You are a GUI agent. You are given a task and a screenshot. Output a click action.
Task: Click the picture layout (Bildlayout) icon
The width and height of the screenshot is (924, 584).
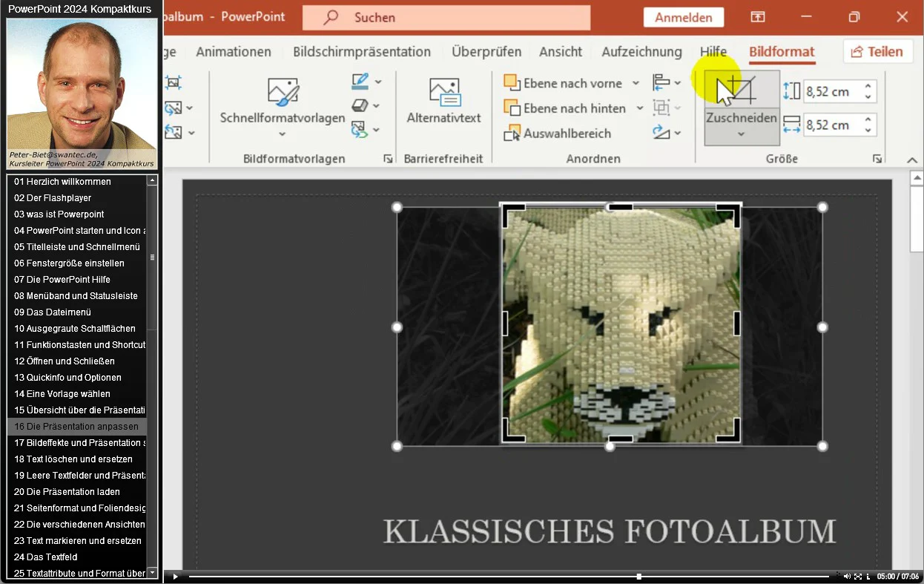tap(360, 130)
